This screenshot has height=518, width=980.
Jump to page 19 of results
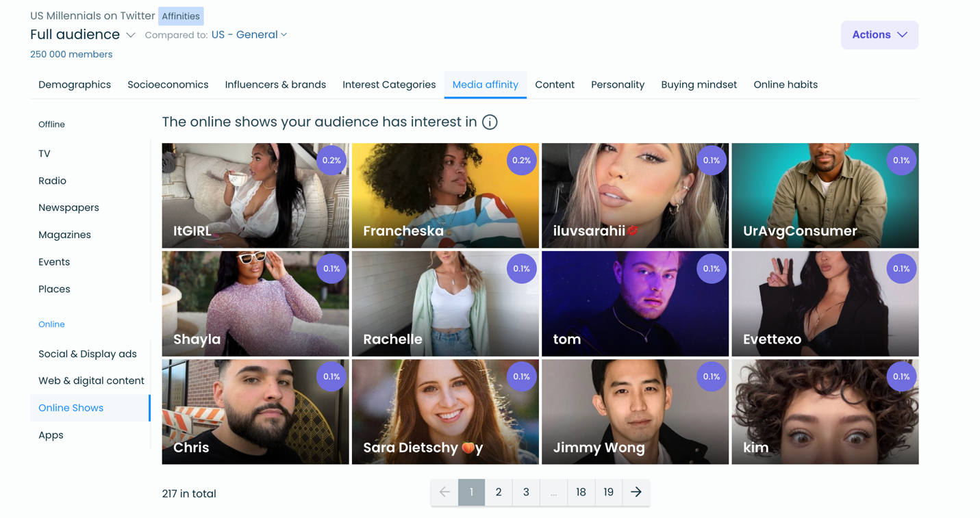(608, 492)
